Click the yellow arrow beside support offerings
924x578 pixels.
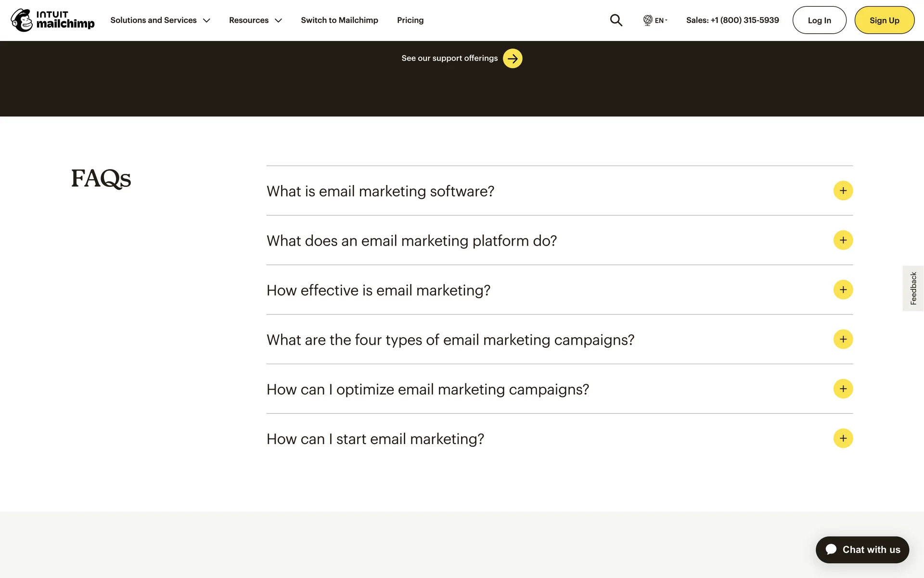click(x=513, y=58)
